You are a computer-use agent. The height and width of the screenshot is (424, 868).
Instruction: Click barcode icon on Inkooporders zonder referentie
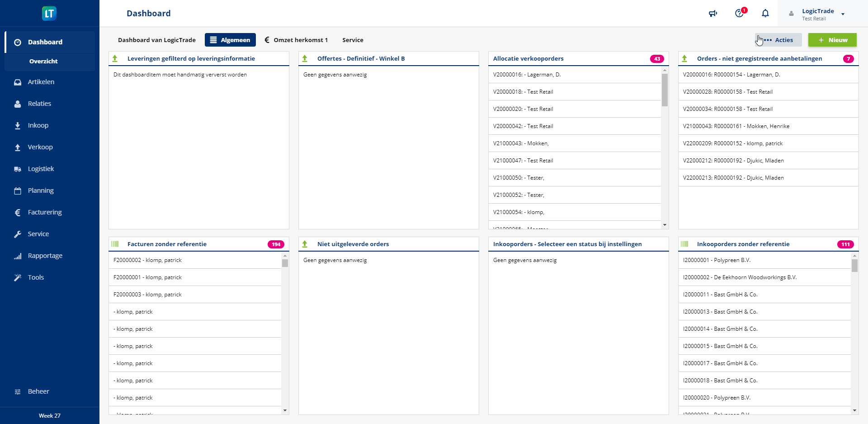pyautogui.click(x=685, y=244)
